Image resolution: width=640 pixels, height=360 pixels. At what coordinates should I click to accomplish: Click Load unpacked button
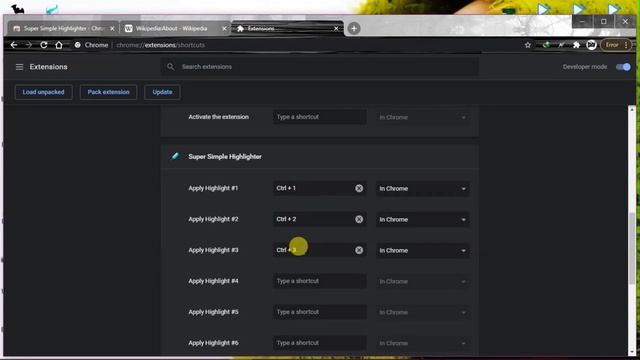point(43,92)
